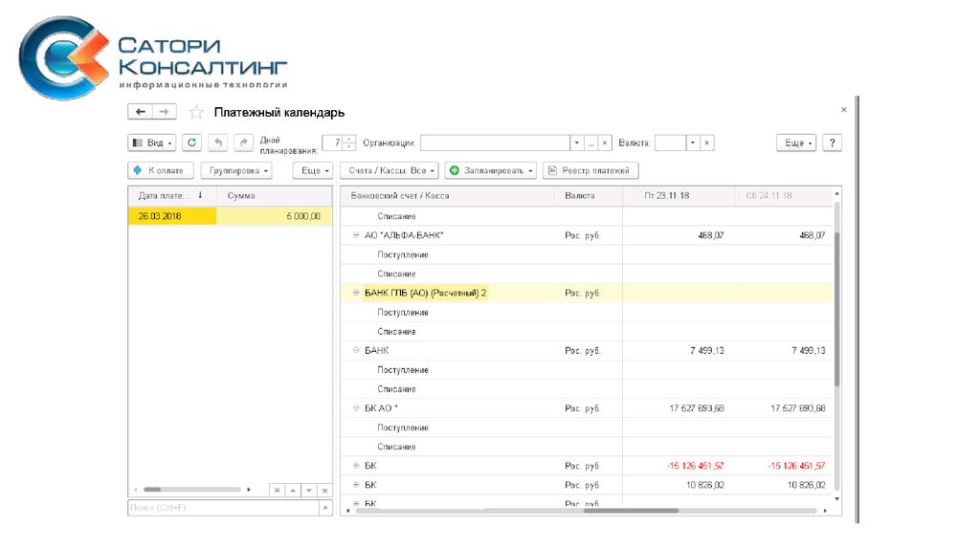Clear the search field with X button
Viewport: 980px width, 549px height.
323,508
